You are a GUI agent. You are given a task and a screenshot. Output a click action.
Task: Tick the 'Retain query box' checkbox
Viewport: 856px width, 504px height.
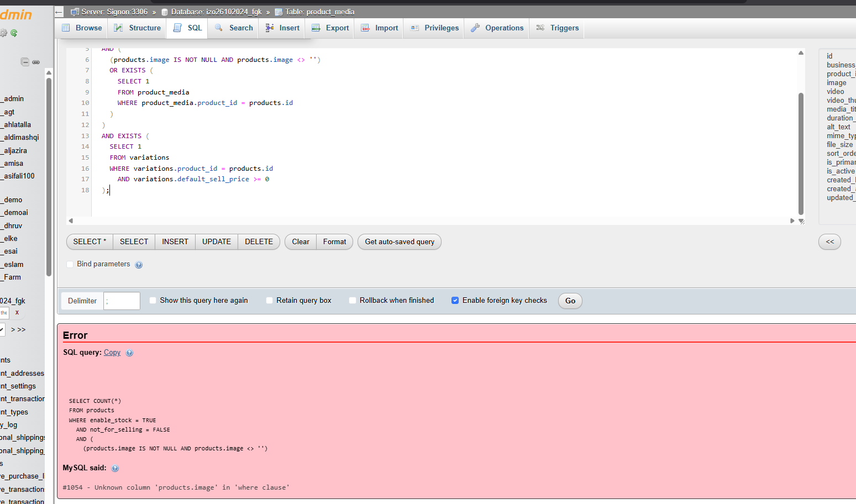tap(270, 301)
